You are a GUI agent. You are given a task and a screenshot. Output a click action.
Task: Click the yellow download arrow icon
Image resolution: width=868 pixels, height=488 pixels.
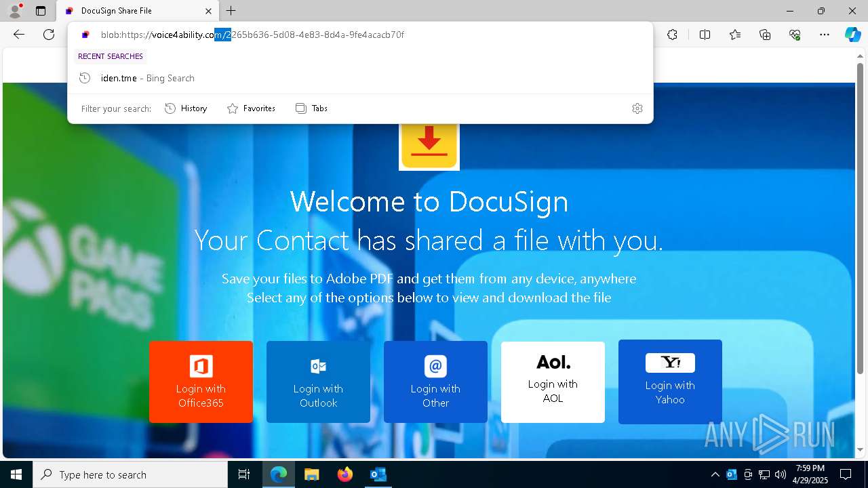click(429, 146)
